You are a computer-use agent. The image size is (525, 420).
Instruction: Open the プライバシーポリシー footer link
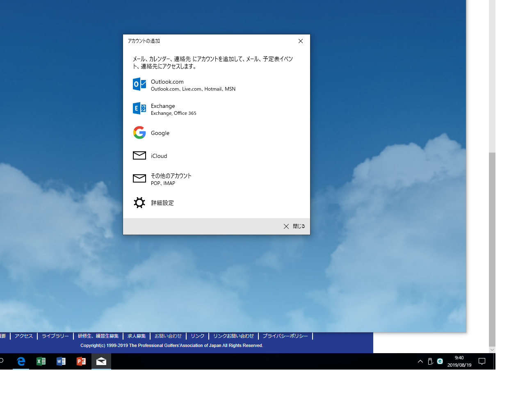(x=285, y=336)
